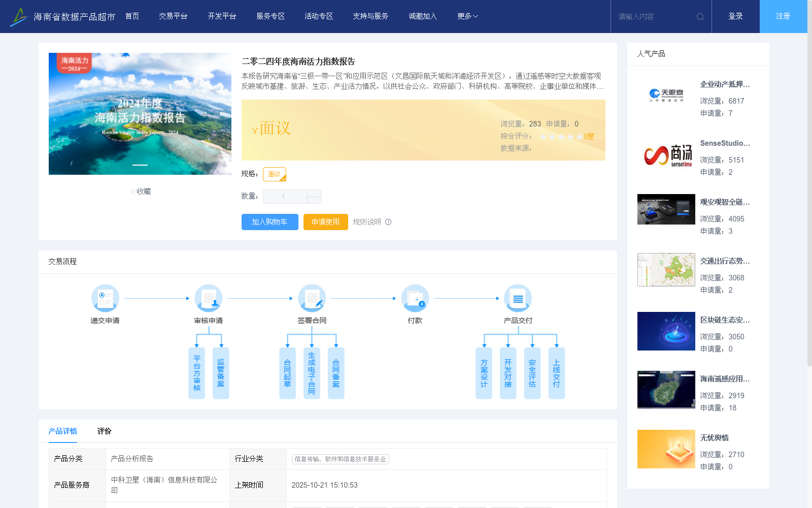Click the carousel indicator on cover image

click(x=140, y=165)
